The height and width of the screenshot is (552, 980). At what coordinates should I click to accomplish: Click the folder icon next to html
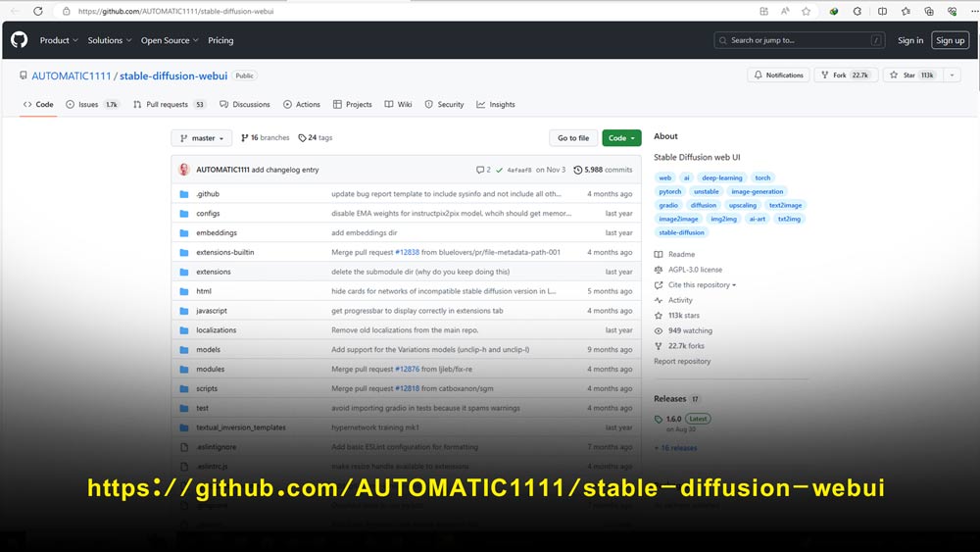click(184, 291)
